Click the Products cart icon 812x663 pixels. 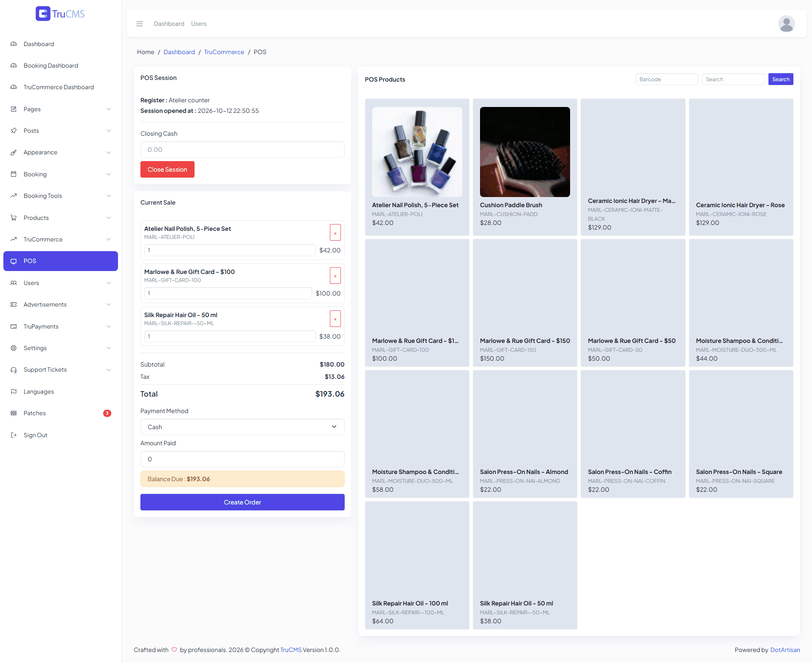14,218
